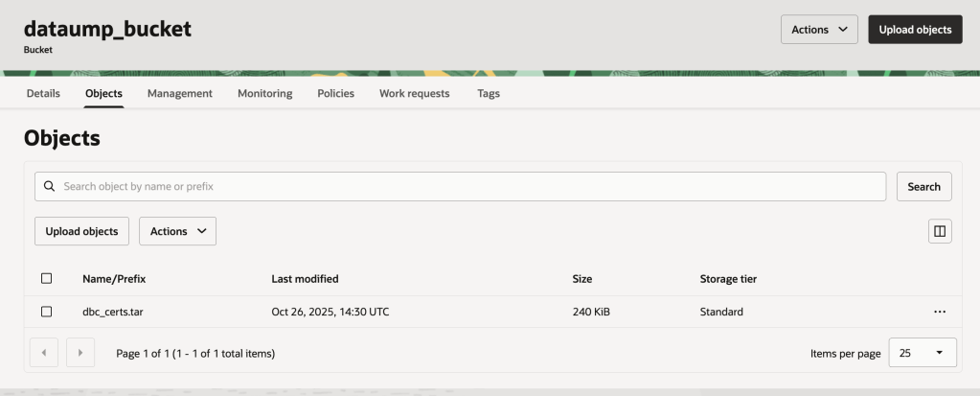Click the dark Upload objects button

click(914, 30)
